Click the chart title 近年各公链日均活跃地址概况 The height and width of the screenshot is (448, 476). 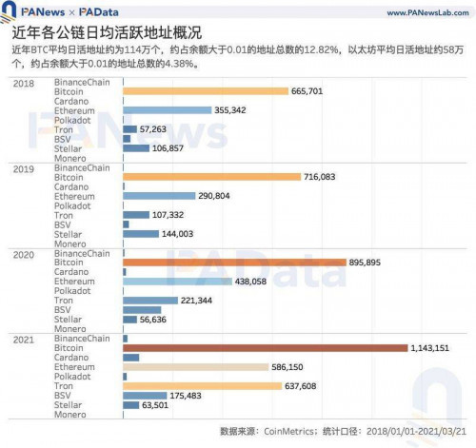click(x=107, y=32)
